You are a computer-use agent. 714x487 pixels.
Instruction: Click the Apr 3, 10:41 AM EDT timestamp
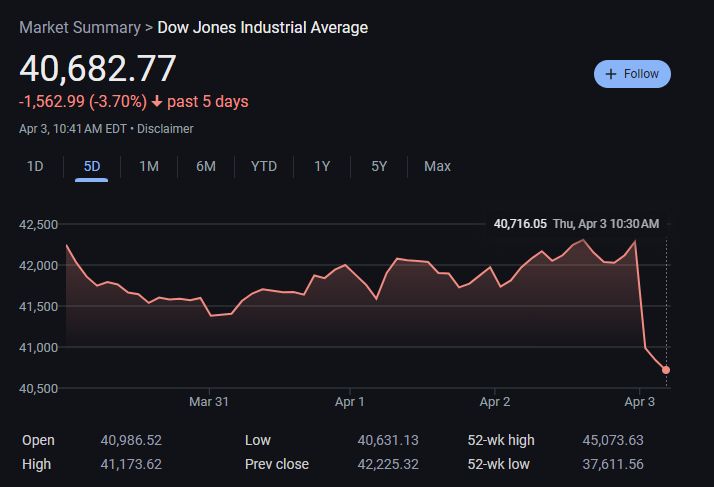73,129
